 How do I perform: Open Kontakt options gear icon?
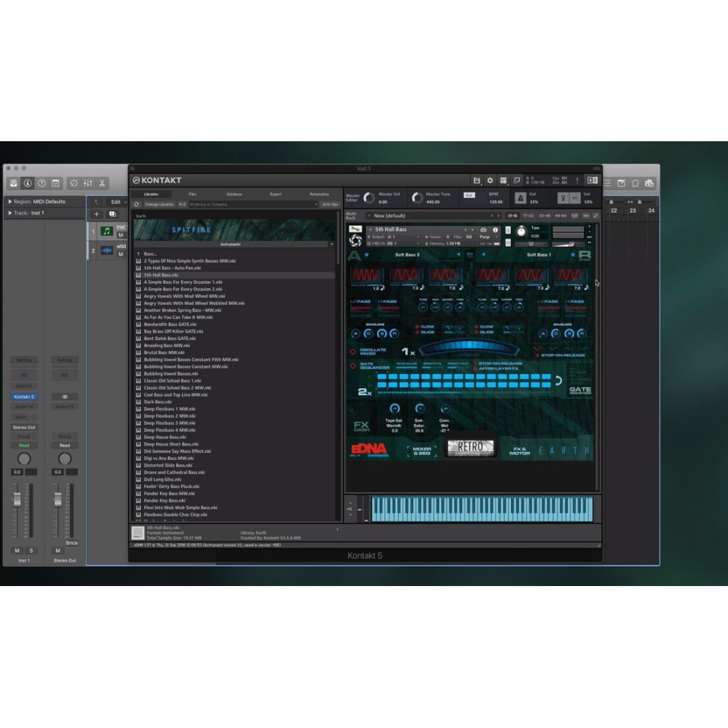point(490,180)
